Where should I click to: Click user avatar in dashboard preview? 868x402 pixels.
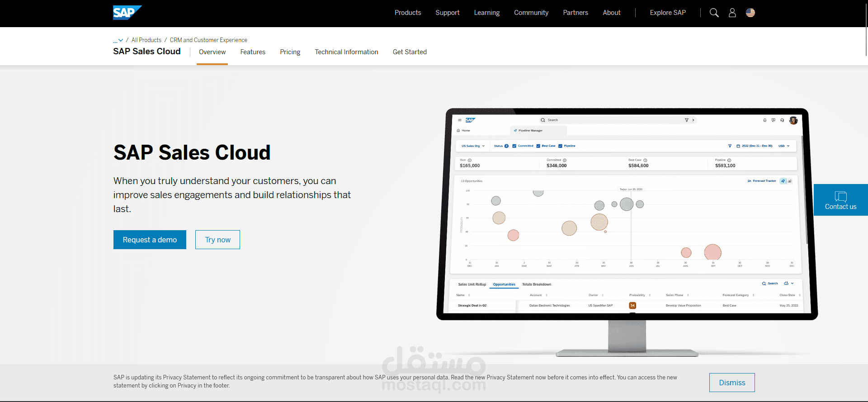tap(793, 120)
